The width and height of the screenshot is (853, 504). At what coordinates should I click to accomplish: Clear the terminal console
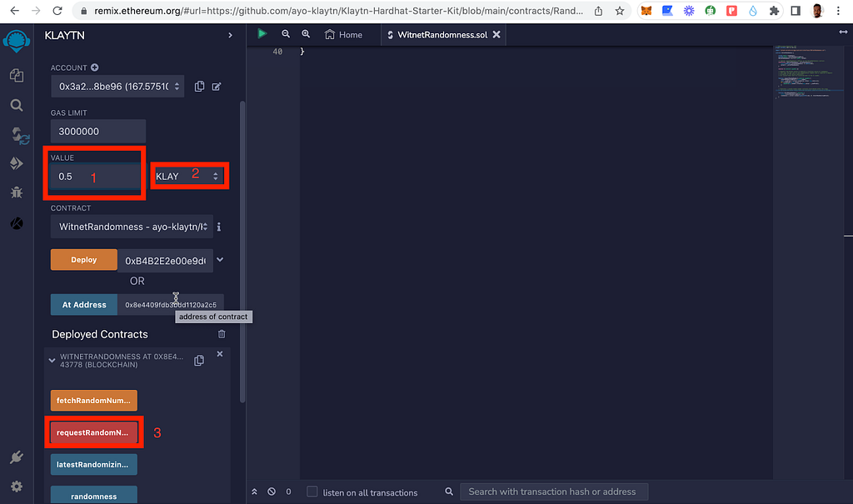(x=272, y=492)
